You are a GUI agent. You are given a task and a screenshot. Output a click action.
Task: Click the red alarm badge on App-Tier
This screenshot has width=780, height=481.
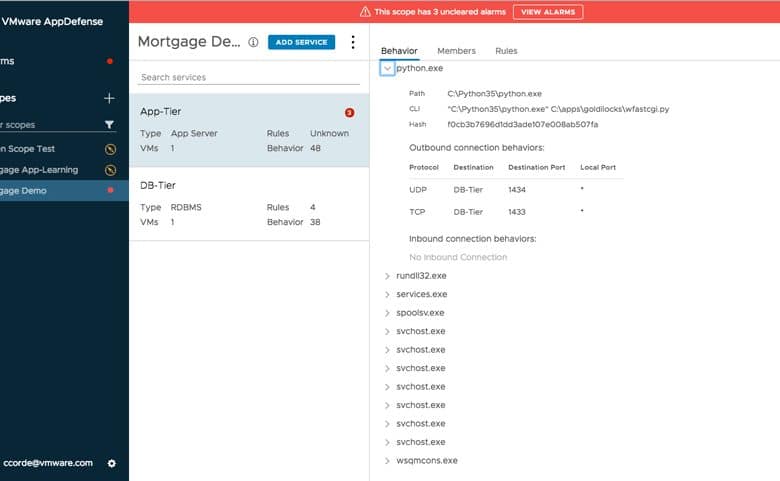pyautogui.click(x=350, y=113)
